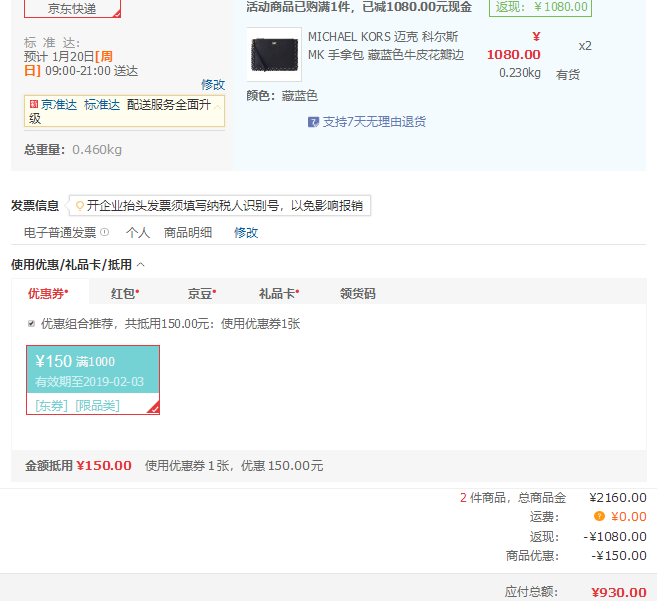Viewport: 657px width, 601px height.
Task: Click the 标准达 link
Action: click(x=102, y=104)
